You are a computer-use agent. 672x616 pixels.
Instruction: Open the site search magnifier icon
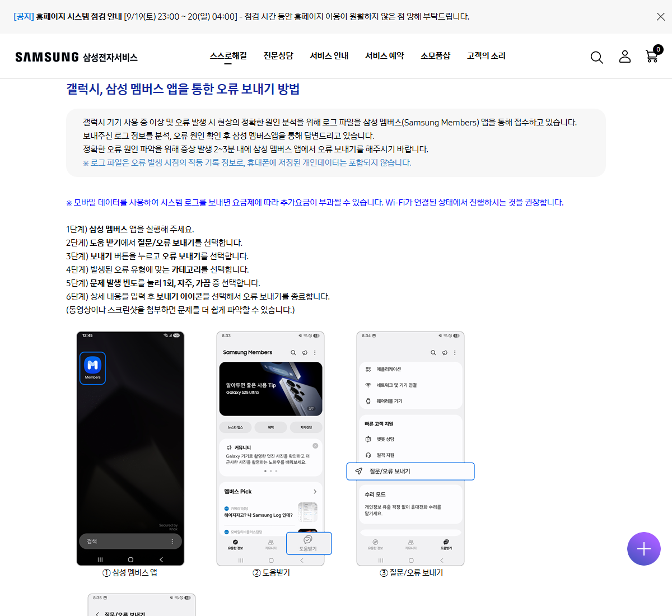(597, 57)
